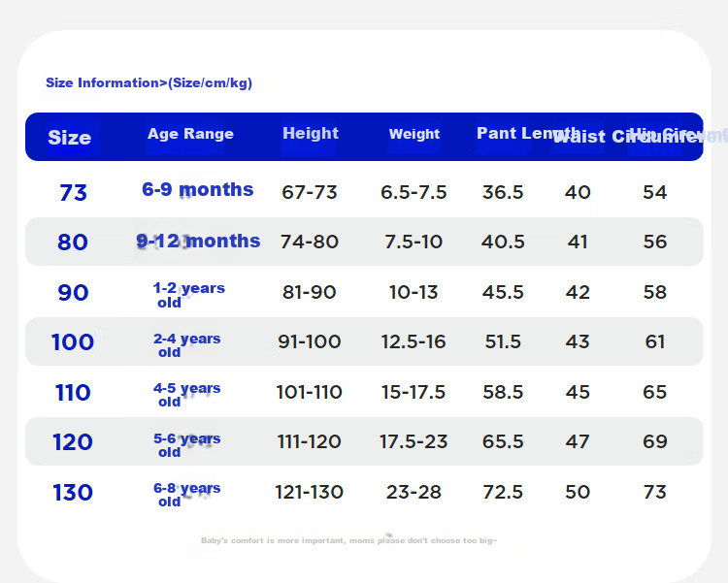Click the 'Height' column header
The image size is (728, 583).
(x=311, y=133)
